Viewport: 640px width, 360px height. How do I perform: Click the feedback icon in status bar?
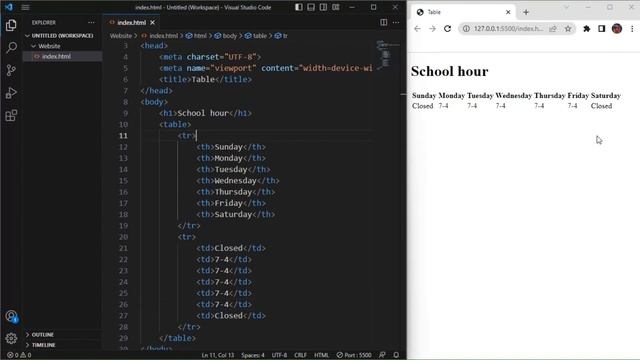tap(382, 355)
